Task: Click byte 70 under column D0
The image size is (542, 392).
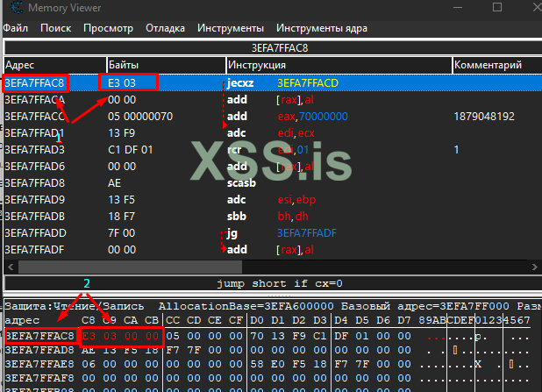Action: click(x=257, y=336)
